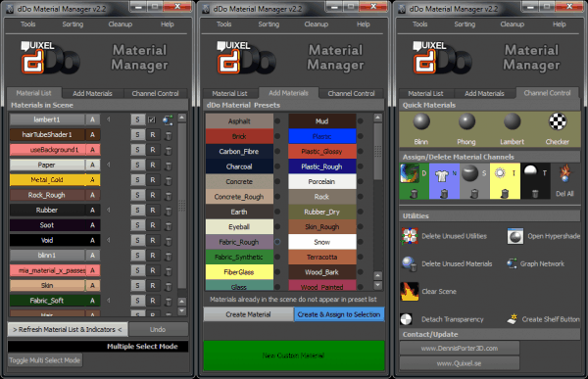This screenshot has height=379, width=588.
Task: Delete the Diffuse channel with trash icon
Action: pos(414,194)
